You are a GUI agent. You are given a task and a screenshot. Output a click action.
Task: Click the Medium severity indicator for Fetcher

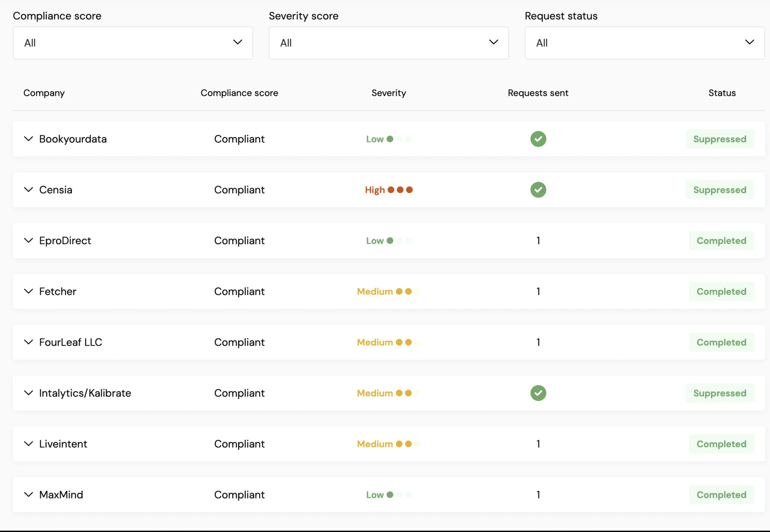point(388,291)
